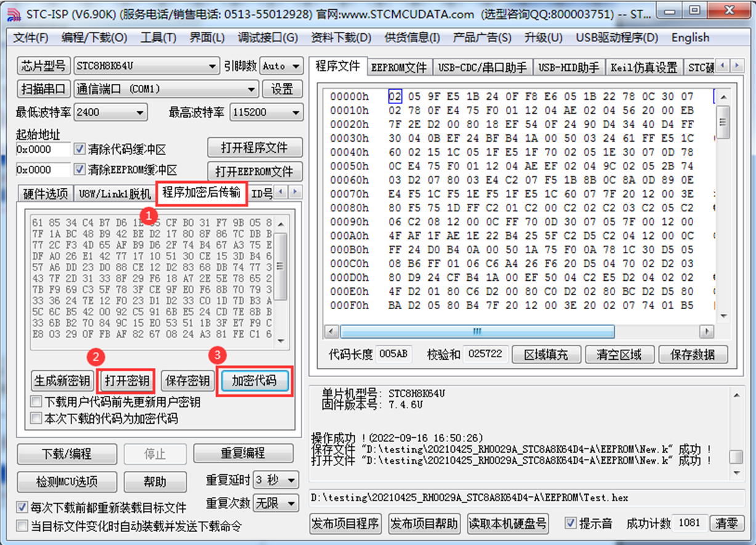Click 生成新密钥 button
The image size is (756, 545).
point(62,381)
